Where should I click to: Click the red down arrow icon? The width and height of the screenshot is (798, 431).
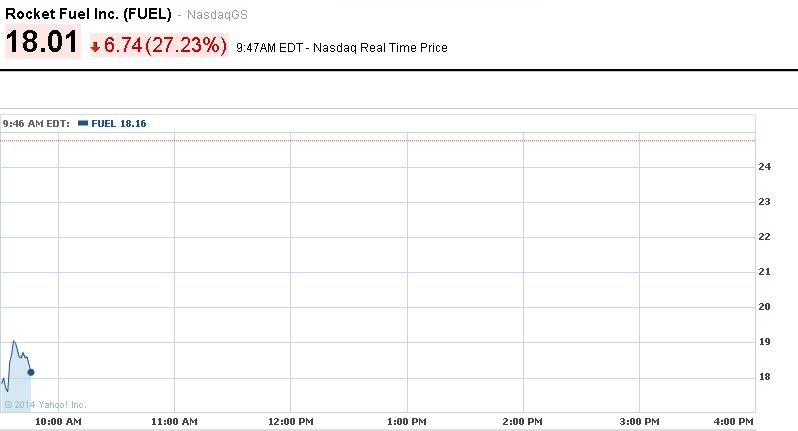click(x=95, y=46)
